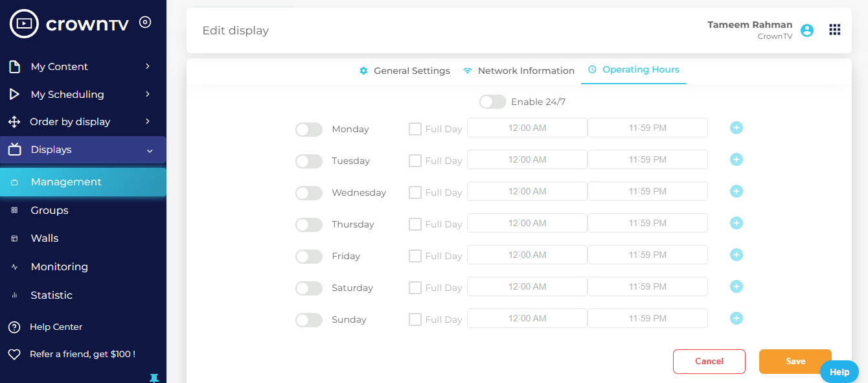Add a time slot for Monday
Viewport: 868px width, 383px height.
point(736,128)
